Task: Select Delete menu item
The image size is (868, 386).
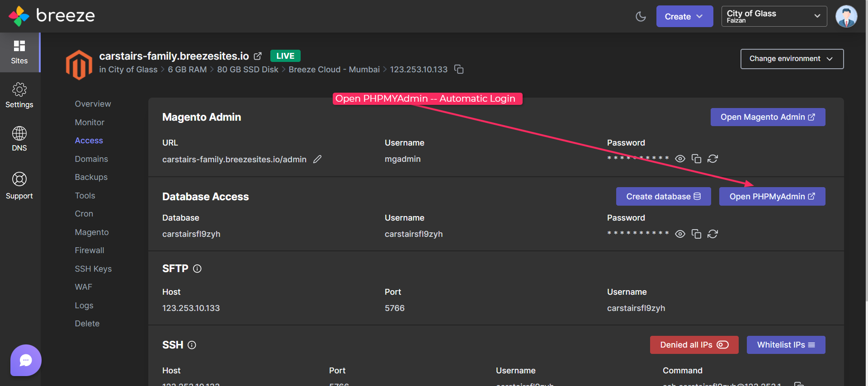Action: [87, 324]
